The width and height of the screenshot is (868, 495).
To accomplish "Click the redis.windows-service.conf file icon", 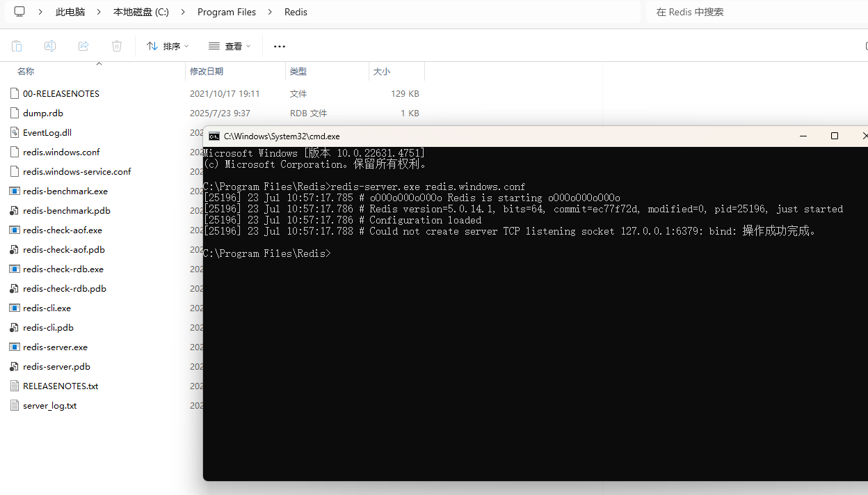I will 15,171.
